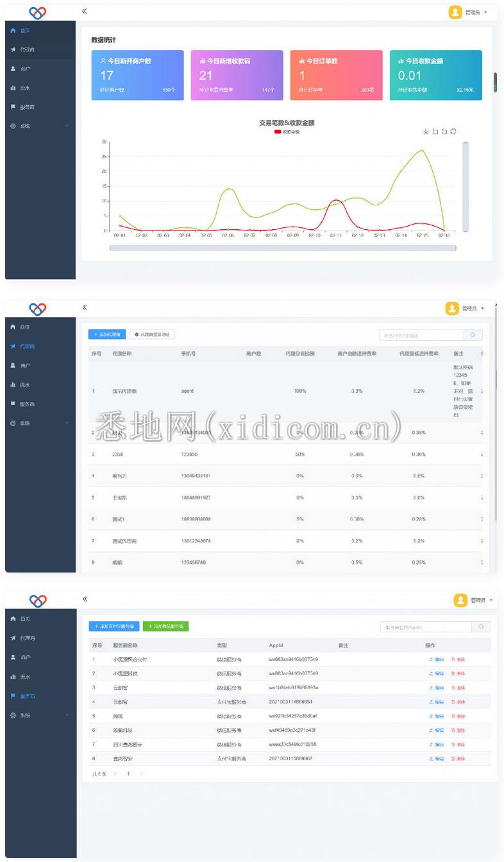Click the blue 添加代理商 button

107,334
